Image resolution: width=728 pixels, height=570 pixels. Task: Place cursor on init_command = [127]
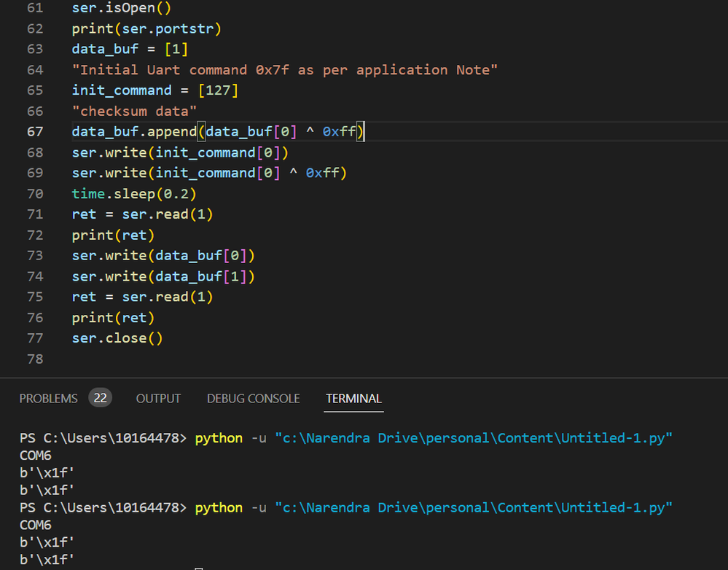tap(154, 91)
